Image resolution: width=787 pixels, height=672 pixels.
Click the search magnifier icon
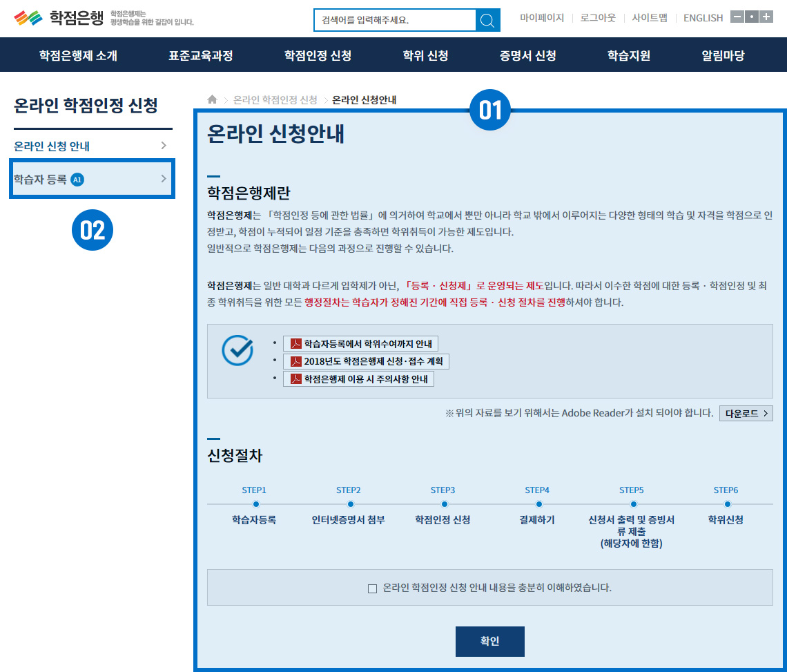tap(487, 20)
